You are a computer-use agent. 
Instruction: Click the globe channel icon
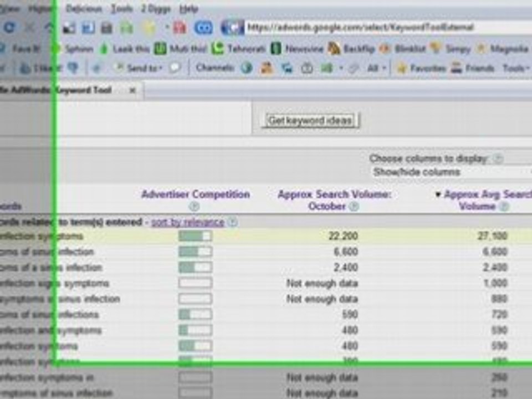coord(247,68)
